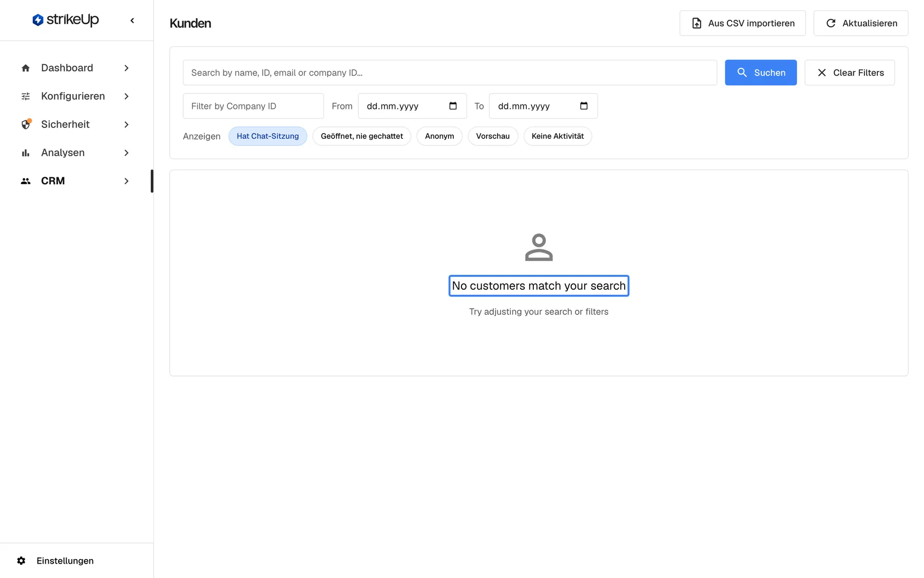This screenshot has height=578, width=924.
Task: Open the To date calendar picker
Action: click(x=584, y=106)
